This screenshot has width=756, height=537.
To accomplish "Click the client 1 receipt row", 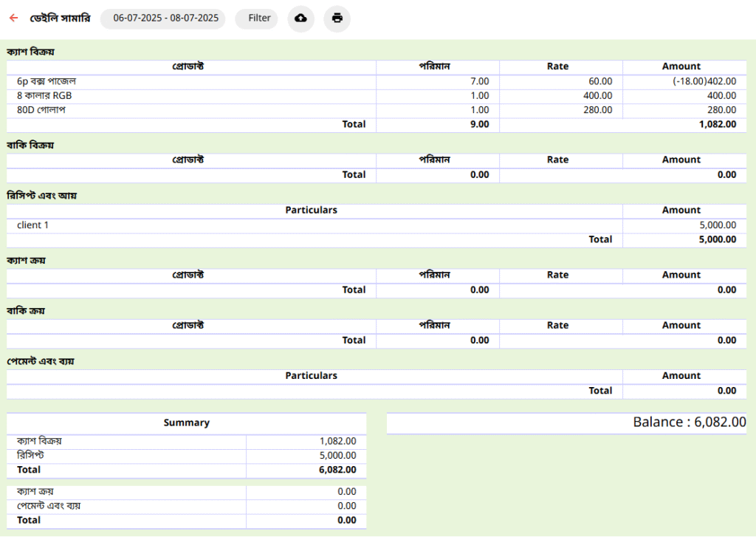I will [x=377, y=225].
